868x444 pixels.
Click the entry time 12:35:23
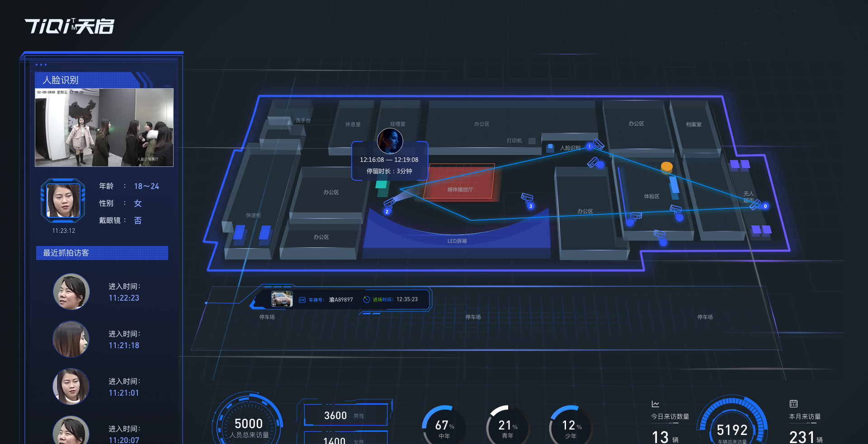407,299
